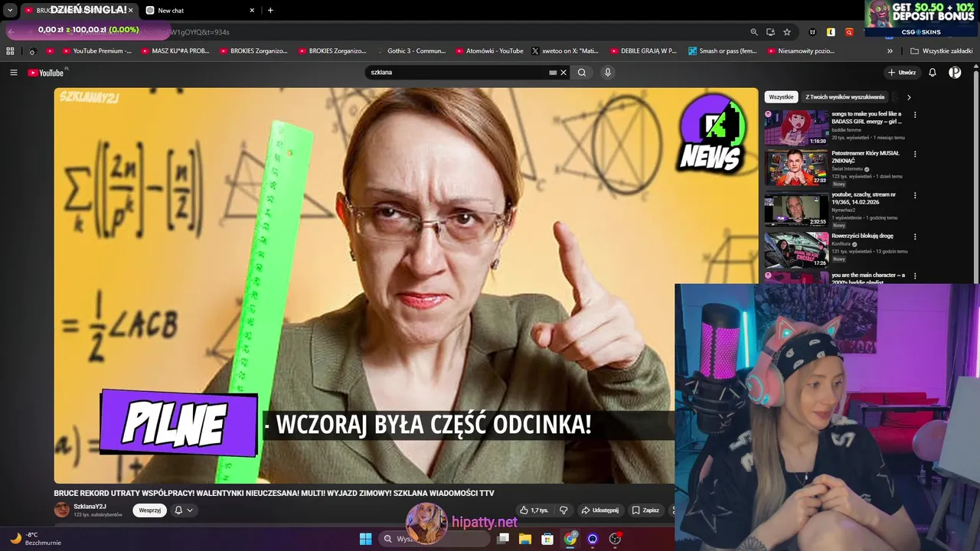Click the 'Udostępnij' share button
The width and height of the screenshot is (980, 551).
[x=599, y=510]
